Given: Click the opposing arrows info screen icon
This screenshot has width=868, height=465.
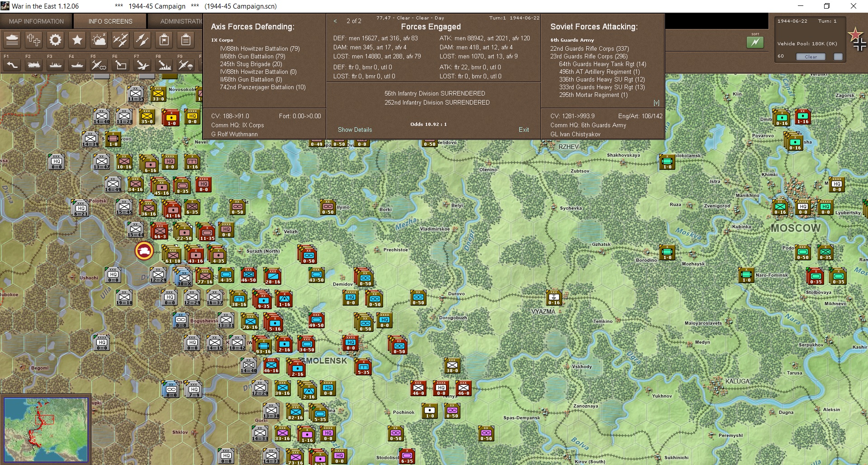Looking at the screenshot, I should tap(142, 40).
